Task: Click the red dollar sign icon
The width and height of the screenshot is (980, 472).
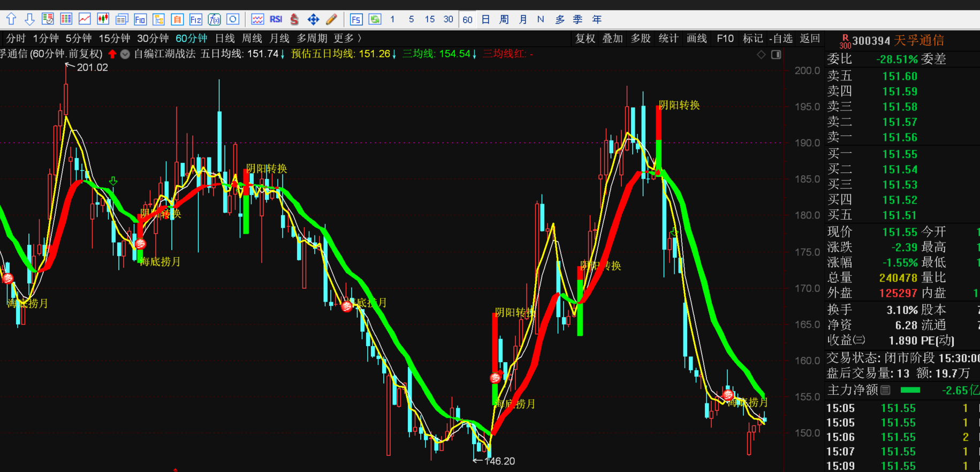Action: 294,19
